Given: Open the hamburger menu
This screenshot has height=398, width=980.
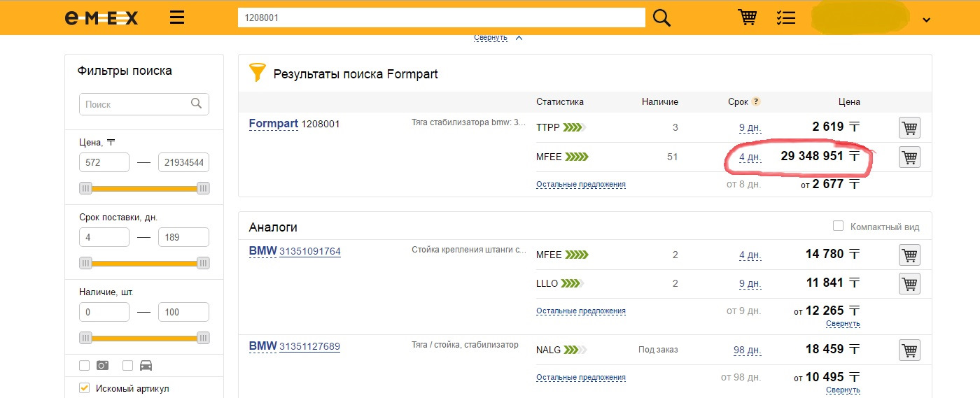Looking at the screenshot, I should coord(177,18).
